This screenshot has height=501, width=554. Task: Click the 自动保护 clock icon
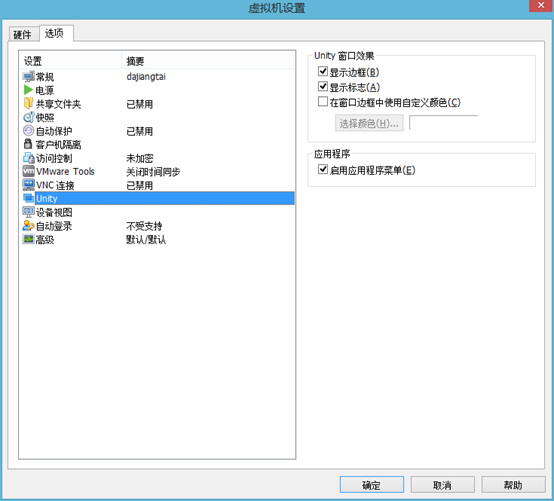(x=29, y=131)
